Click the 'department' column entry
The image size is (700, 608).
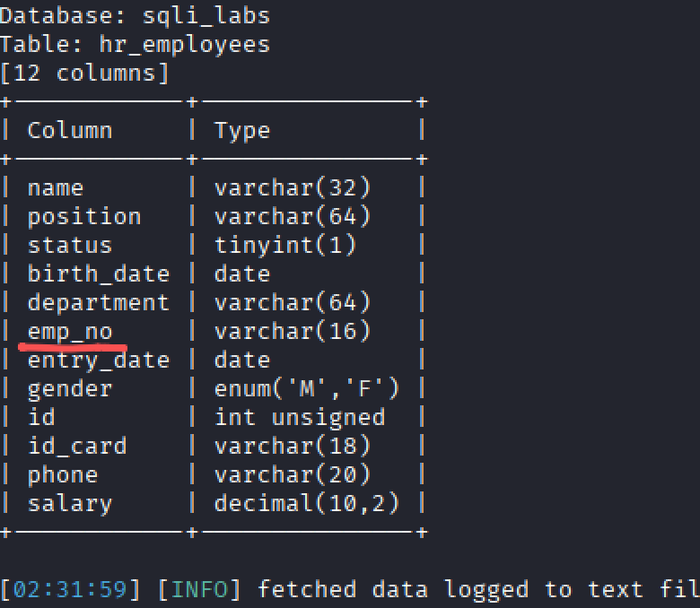pyautogui.click(x=99, y=302)
